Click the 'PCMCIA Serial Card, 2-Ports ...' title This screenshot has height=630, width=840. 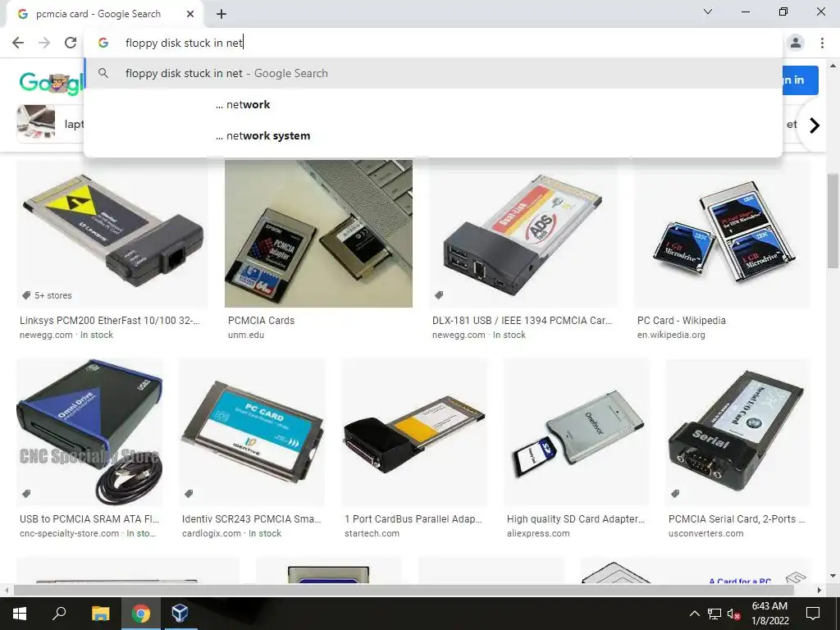coord(737,518)
